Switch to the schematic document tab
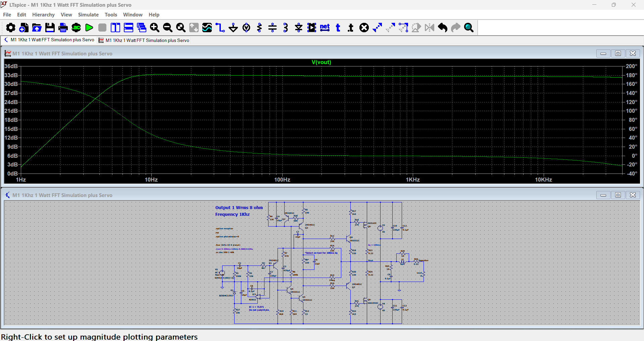Image resolution: width=644 pixels, height=341 pixels. tap(49, 40)
